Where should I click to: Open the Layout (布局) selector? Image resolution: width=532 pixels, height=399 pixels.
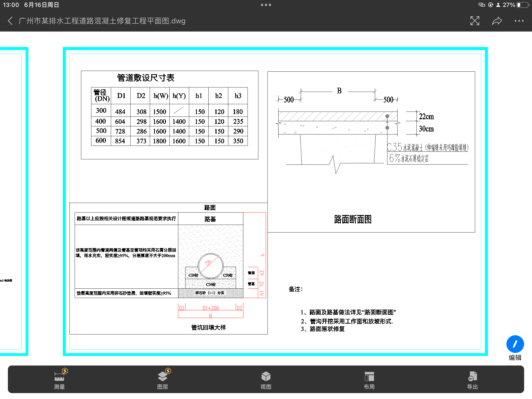pos(369,380)
